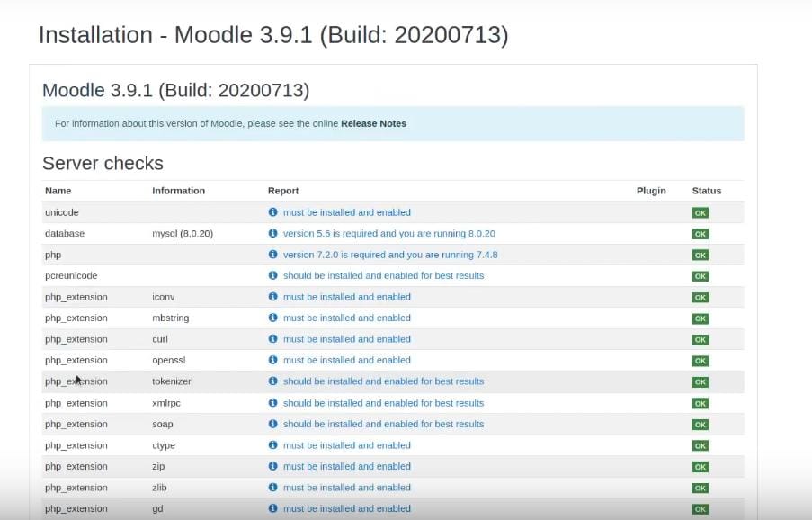Click the info icon in the unicode row
Image resolution: width=812 pixels, height=520 pixels.
pos(273,212)
